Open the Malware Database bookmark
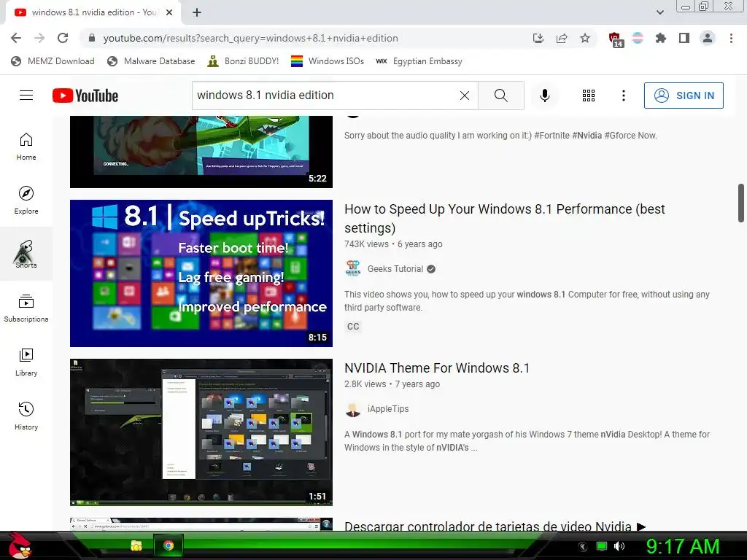 coord(151,61)
